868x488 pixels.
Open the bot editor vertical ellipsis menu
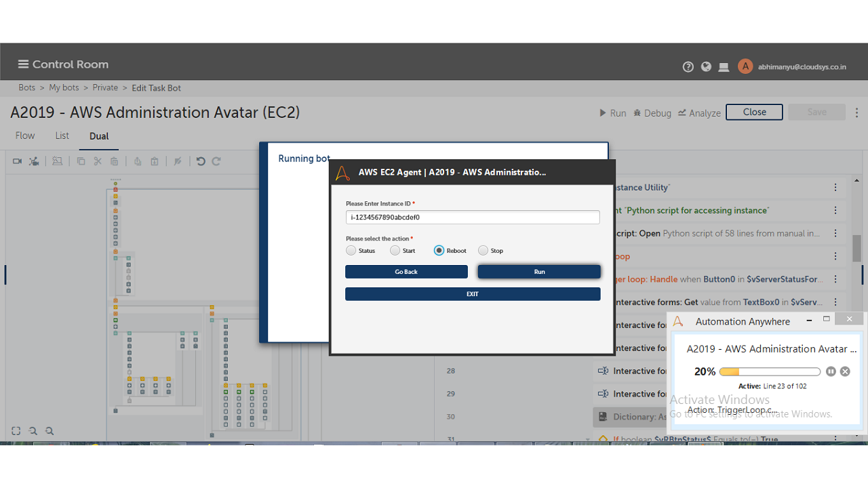pyautogui.click(x=857, y=113)
